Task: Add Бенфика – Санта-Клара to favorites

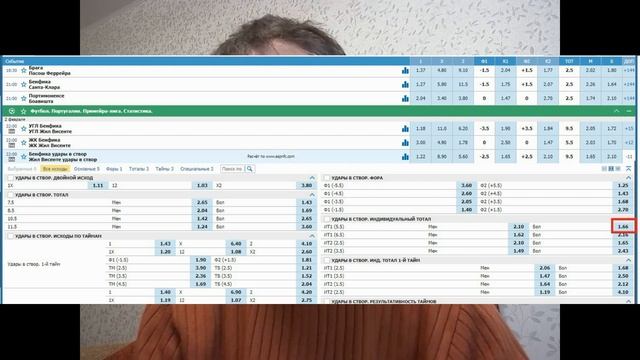Action: (24, 84)
